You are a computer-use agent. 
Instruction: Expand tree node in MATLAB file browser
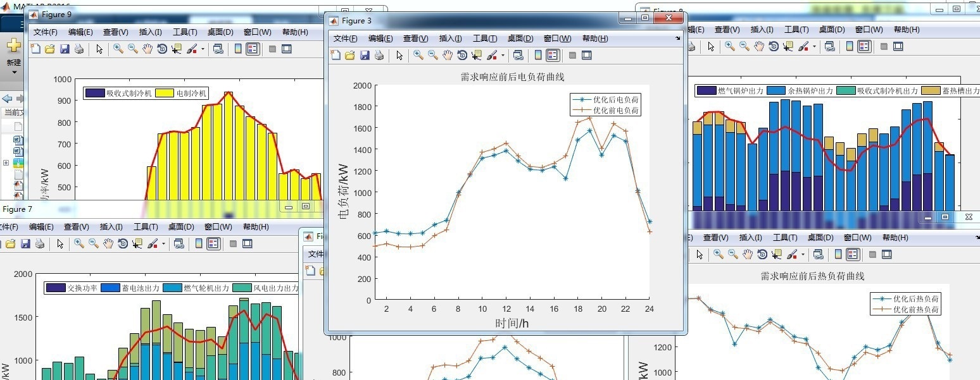click(6, 162)
